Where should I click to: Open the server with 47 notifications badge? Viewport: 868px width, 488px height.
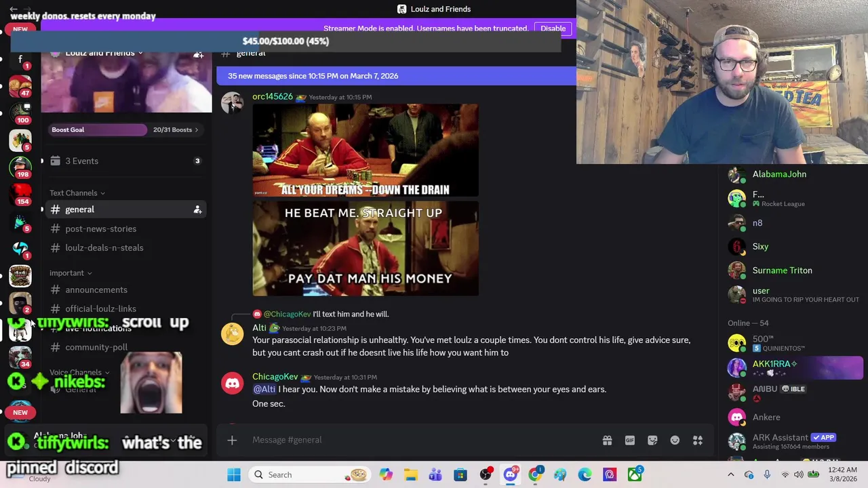pos(20,86)
